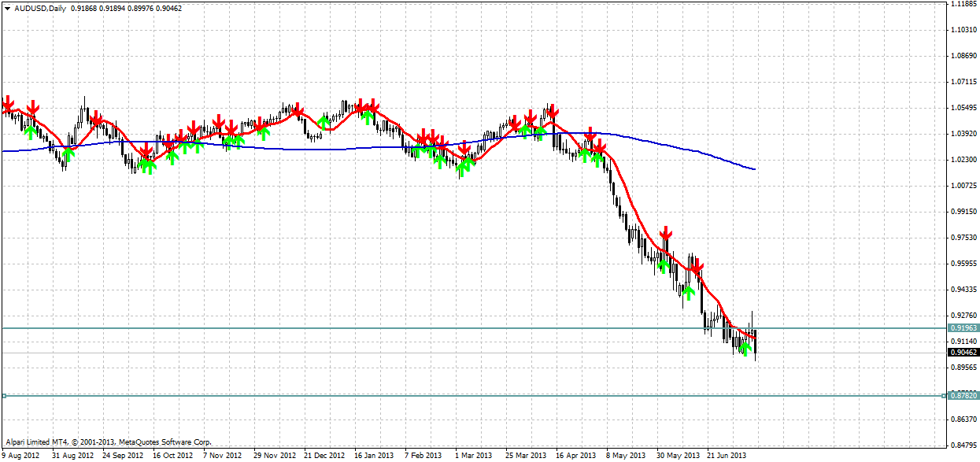Click the 0.94335 price axis label
Screen dimensions: 980x462
[963, 290]
